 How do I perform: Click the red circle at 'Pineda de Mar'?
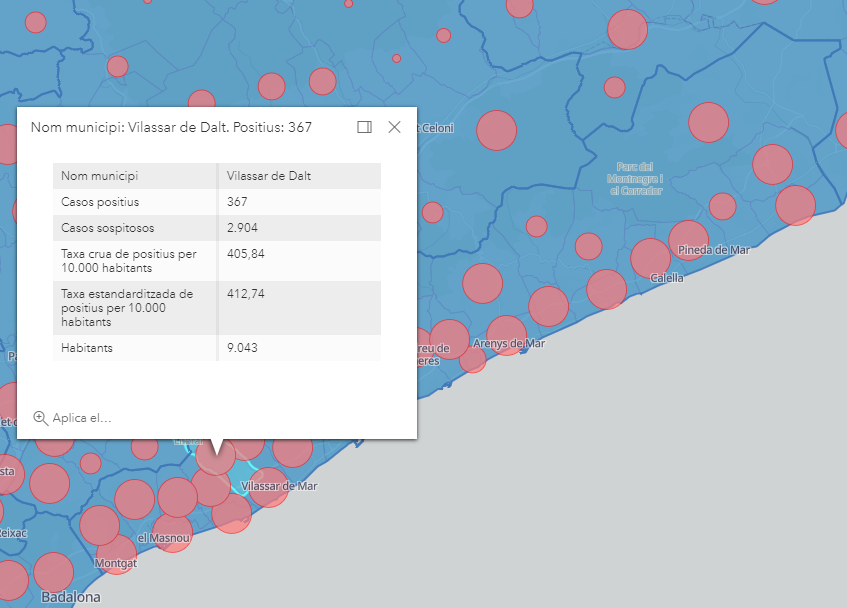688,240
